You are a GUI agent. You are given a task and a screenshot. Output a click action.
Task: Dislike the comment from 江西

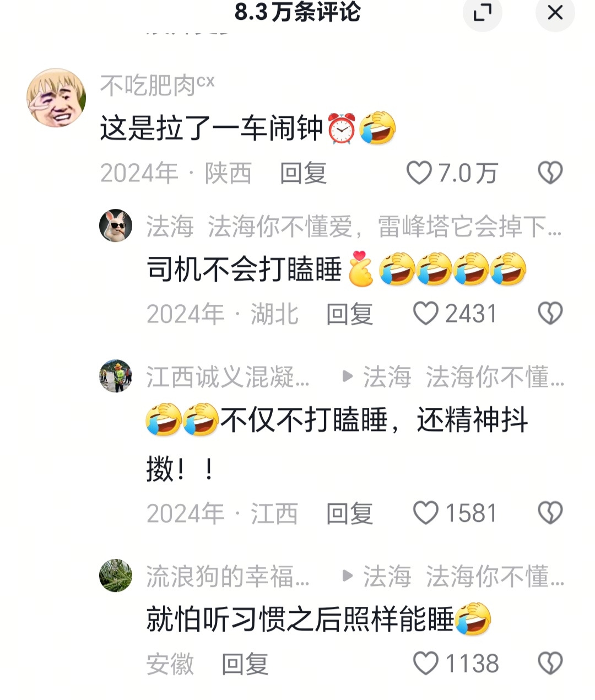pos(550,513)
